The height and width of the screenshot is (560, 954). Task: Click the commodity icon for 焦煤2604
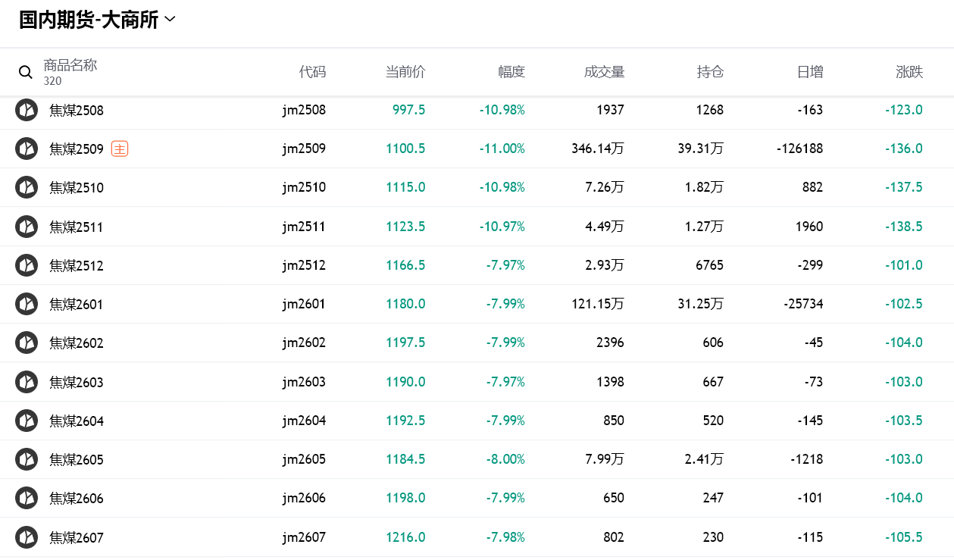click(27, 421)
